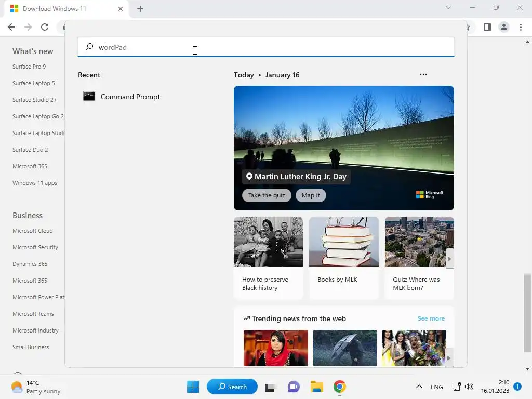This screenshot has width=532, height=399.
Task: Close the Download Windows 11 tab
Action: (x=121, y=9)
